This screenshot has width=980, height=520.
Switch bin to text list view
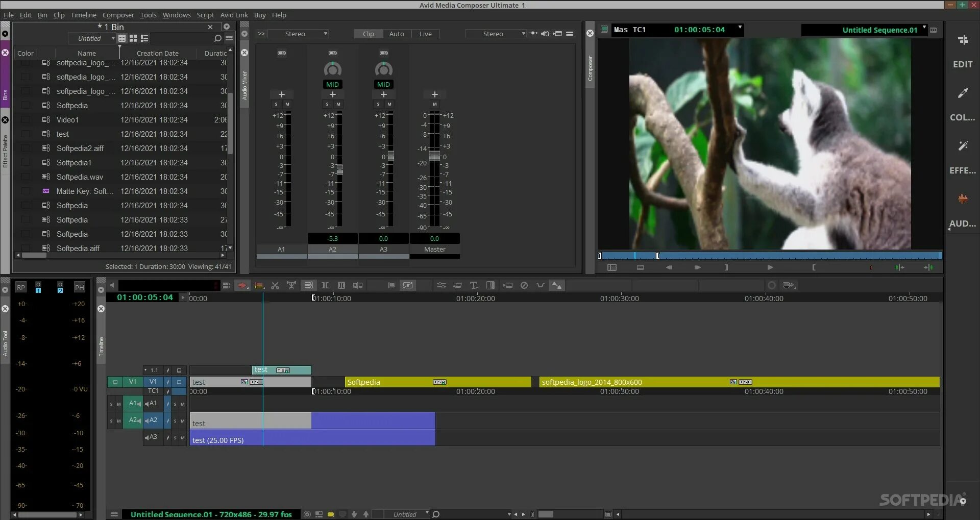pos(122,38)
